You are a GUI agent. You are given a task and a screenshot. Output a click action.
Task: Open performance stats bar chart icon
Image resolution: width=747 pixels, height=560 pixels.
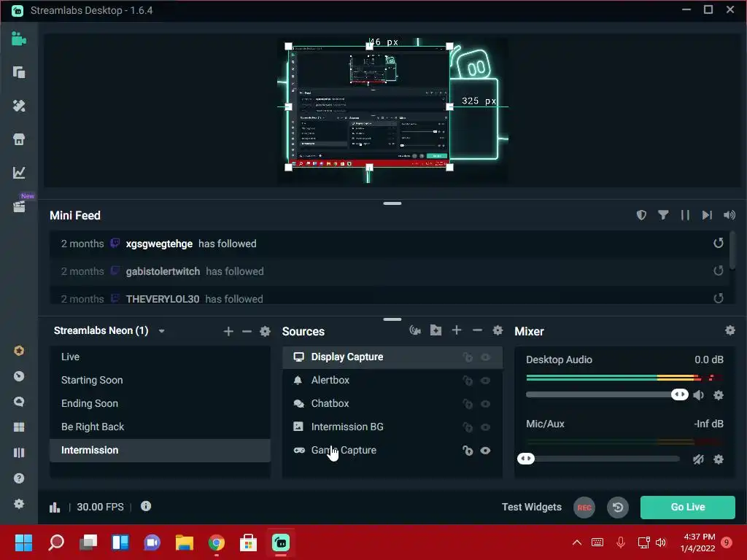55,507
